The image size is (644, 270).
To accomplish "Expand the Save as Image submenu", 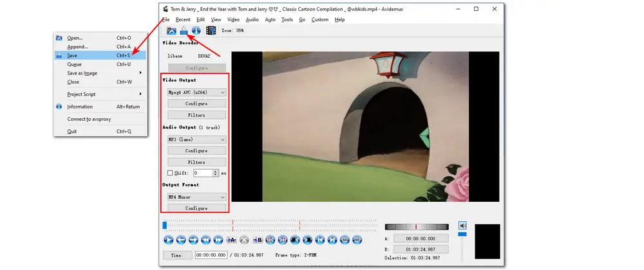I will [x=100, y=73].
